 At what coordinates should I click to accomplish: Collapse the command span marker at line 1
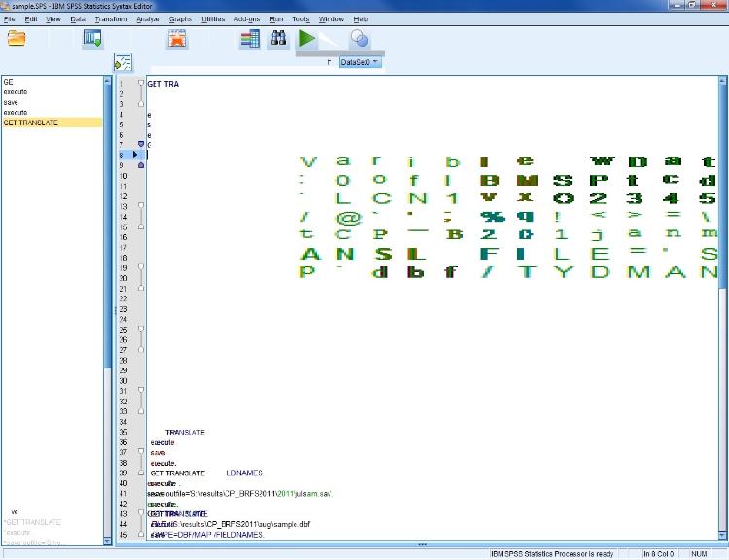[x=141, y=84]
